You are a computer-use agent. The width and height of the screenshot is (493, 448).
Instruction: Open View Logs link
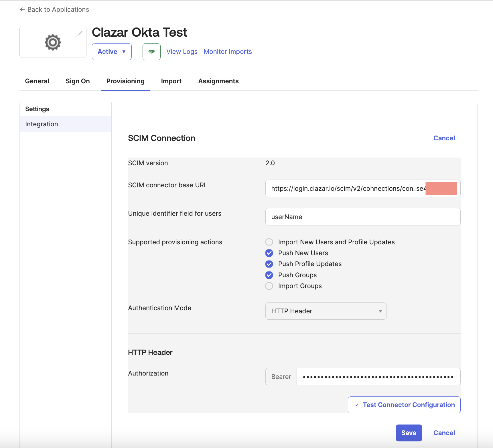[182, 52]
